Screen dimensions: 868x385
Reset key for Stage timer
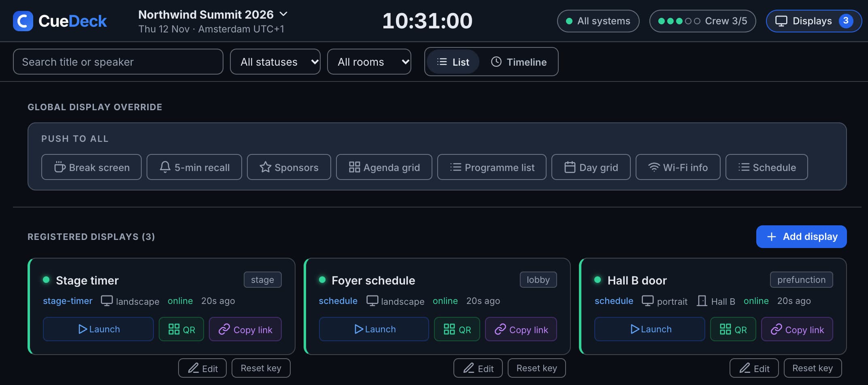point(261,368)
